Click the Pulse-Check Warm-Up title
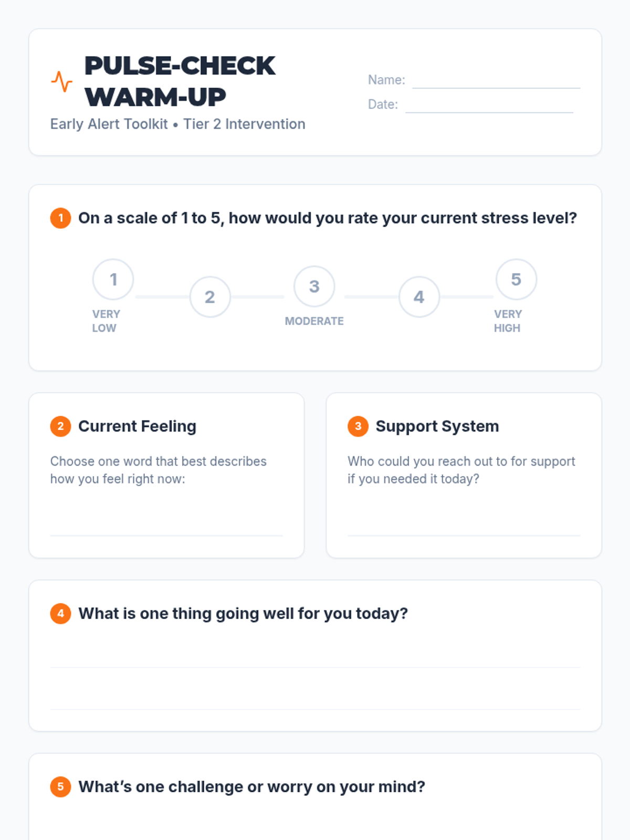 (x=180, y=81)
